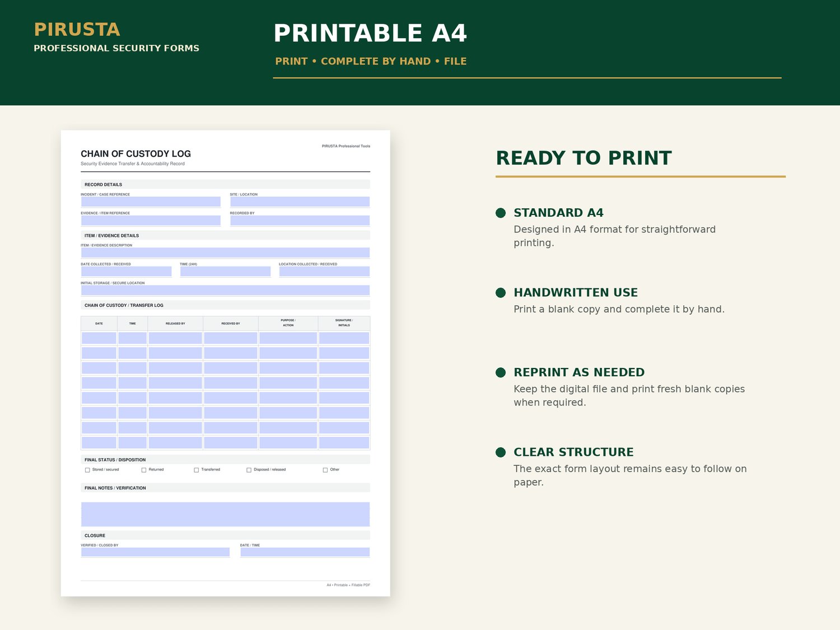The height and width of the screenshot is (630, 840).
Task: Click the 'READY TO PRINT' heading
Action: point(584,158)
